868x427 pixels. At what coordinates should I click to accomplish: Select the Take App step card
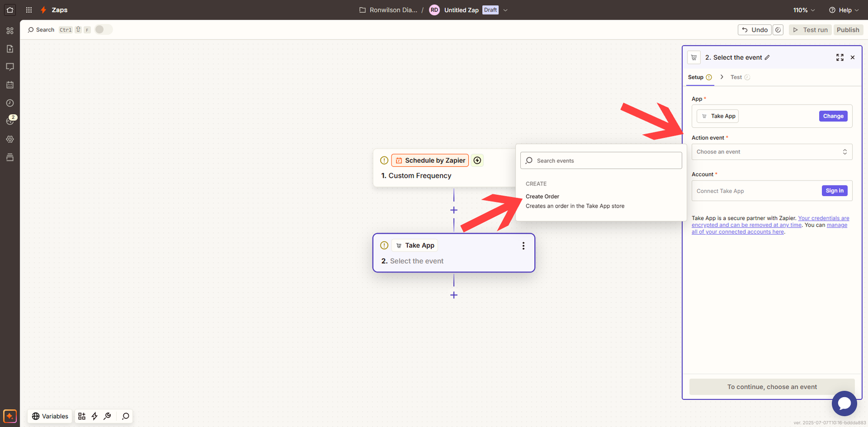coord(454,253)
